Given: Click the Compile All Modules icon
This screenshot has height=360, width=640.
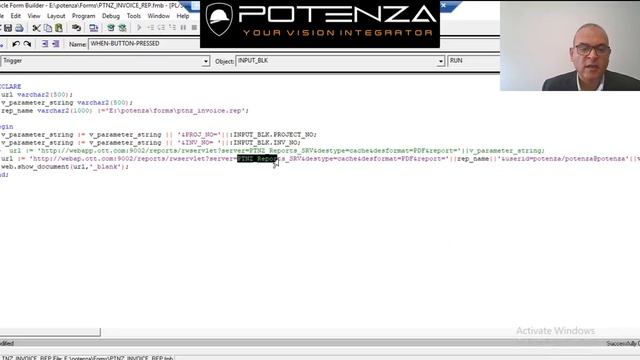Looking at the screenshot, I should [122, 28].
